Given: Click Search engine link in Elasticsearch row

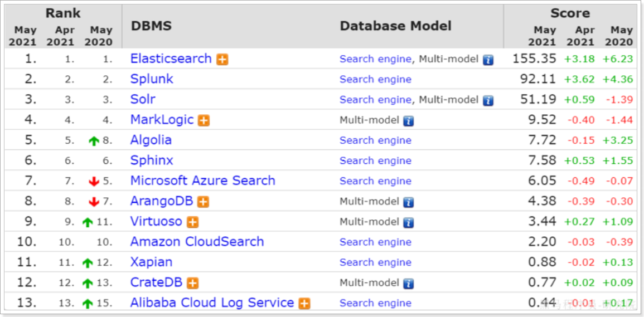Looking at the screenshot, I should 375,59.
